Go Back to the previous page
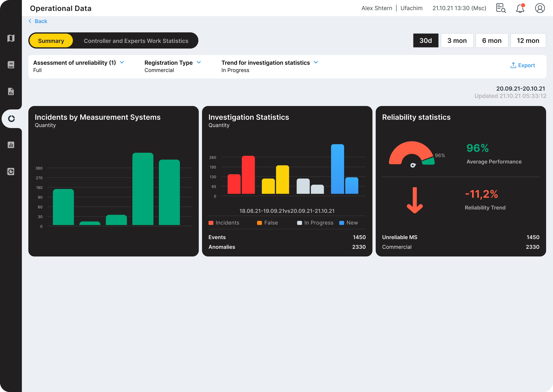Screen dimensions: 553x392 [x=38, y=21]
